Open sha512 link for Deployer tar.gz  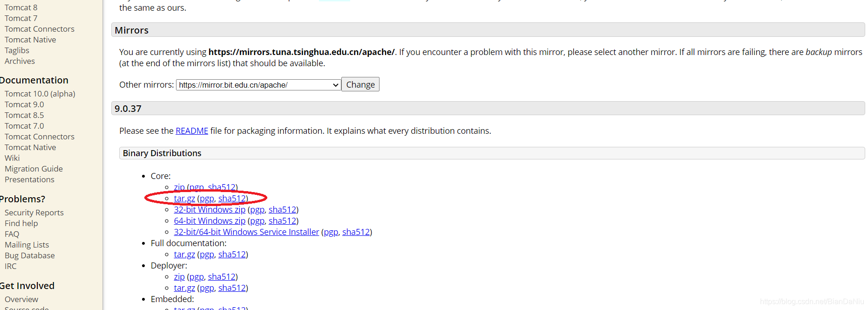coord(232,288)
